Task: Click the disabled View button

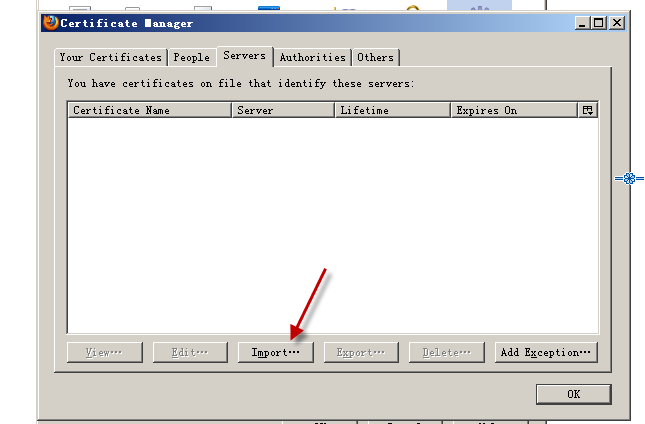Action: point(104,352)
